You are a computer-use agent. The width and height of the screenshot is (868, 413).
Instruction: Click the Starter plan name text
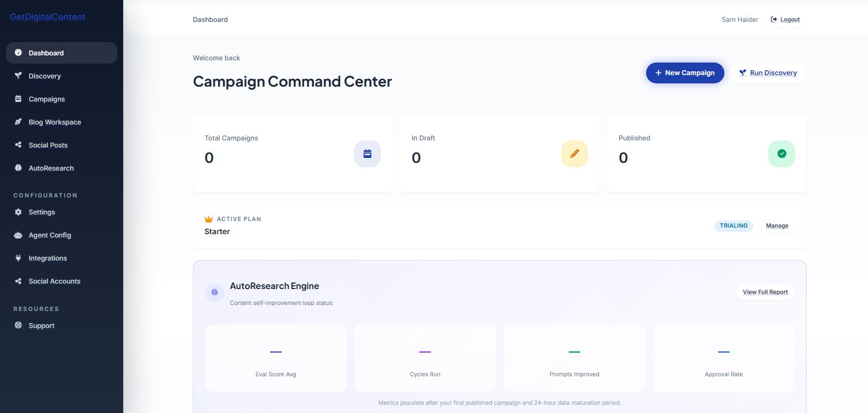pos(217,231)
